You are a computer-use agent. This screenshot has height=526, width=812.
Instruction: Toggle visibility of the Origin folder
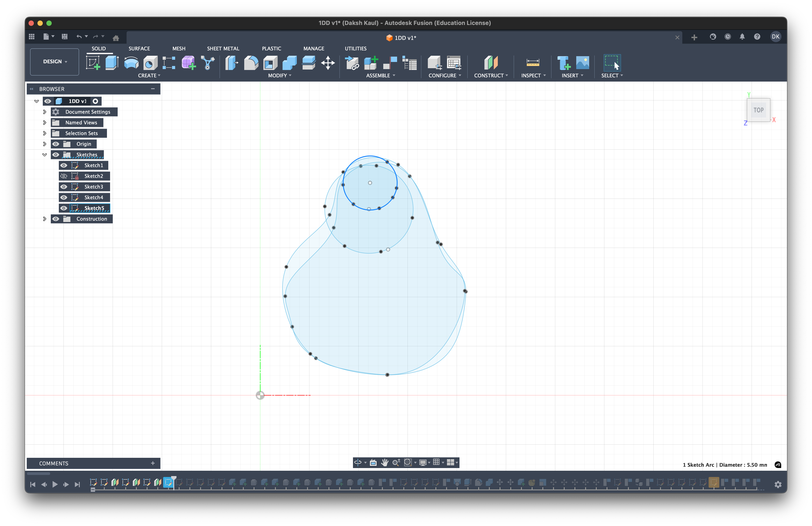point(56,144)
